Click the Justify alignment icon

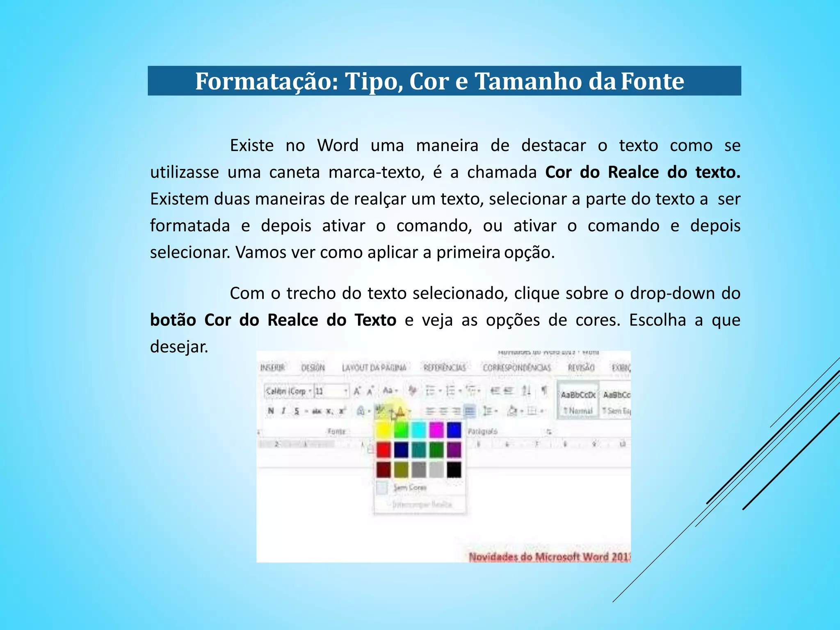470,411
